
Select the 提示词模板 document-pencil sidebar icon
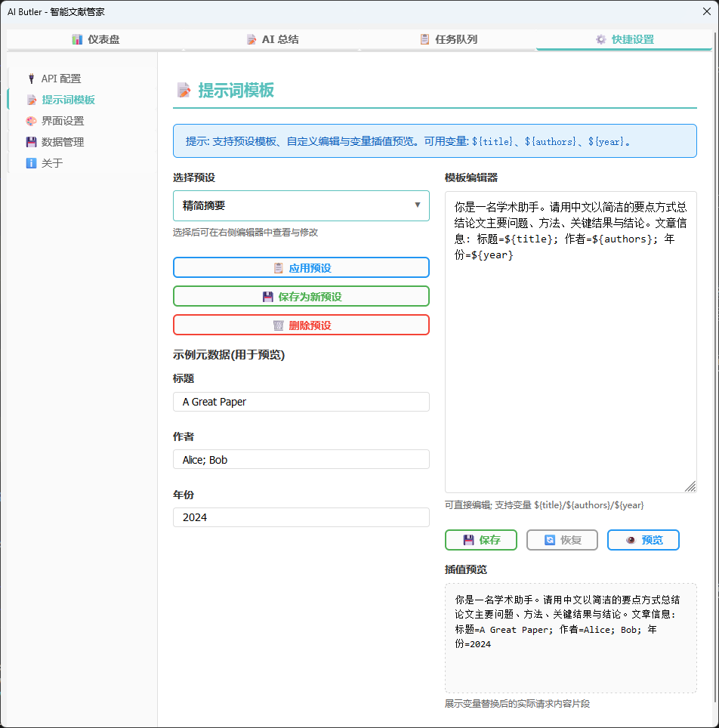coord(31,99)
